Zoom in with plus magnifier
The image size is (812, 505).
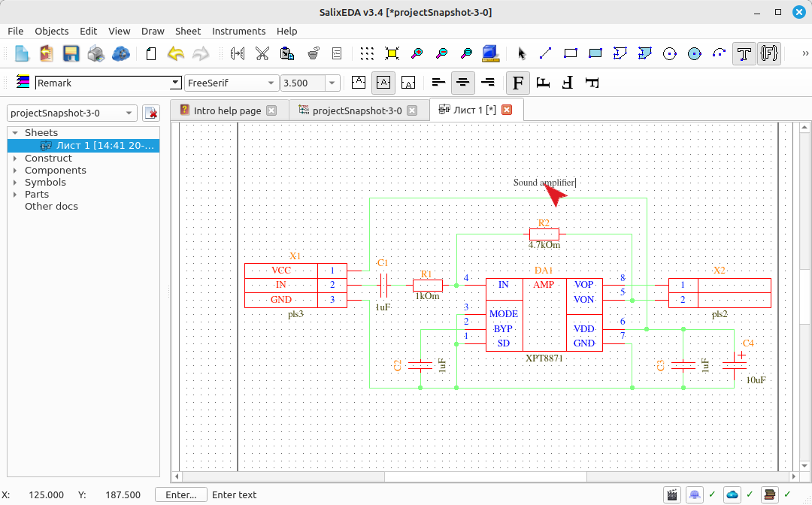[417, 53]
